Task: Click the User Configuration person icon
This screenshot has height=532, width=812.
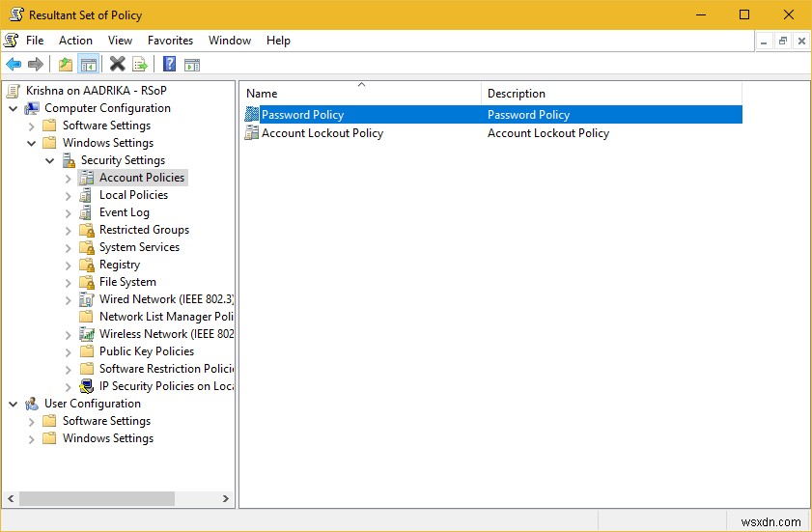Action: click(32, 404)
